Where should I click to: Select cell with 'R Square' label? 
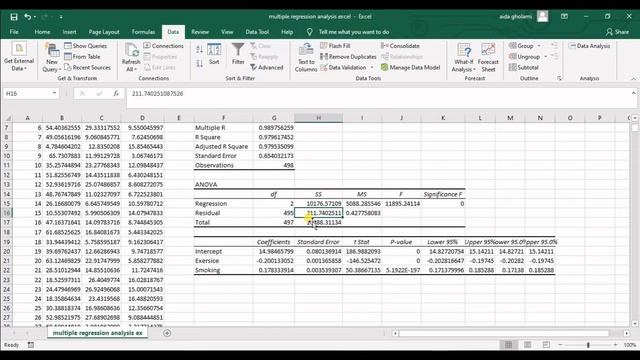[x=223, y=137]
